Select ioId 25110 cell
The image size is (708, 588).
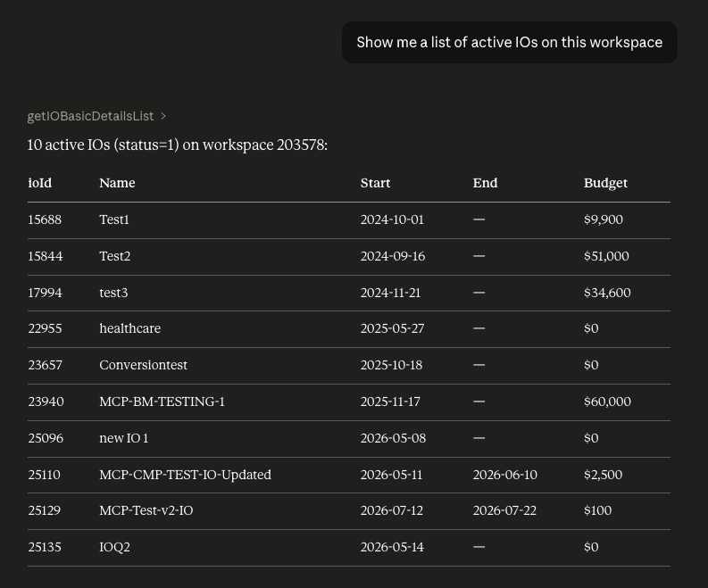coord(44,475)
